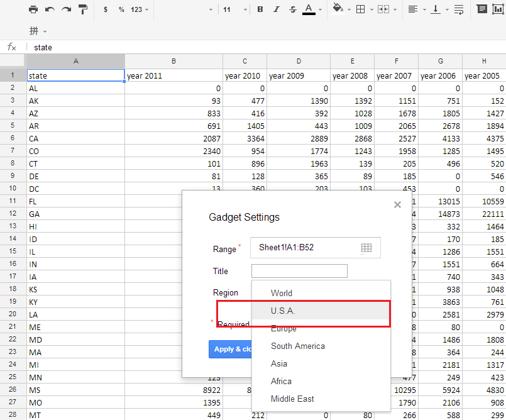The width and height of the screenshot is (506, 420).
Task: Click the Title input field
Action: click(299, 271)
